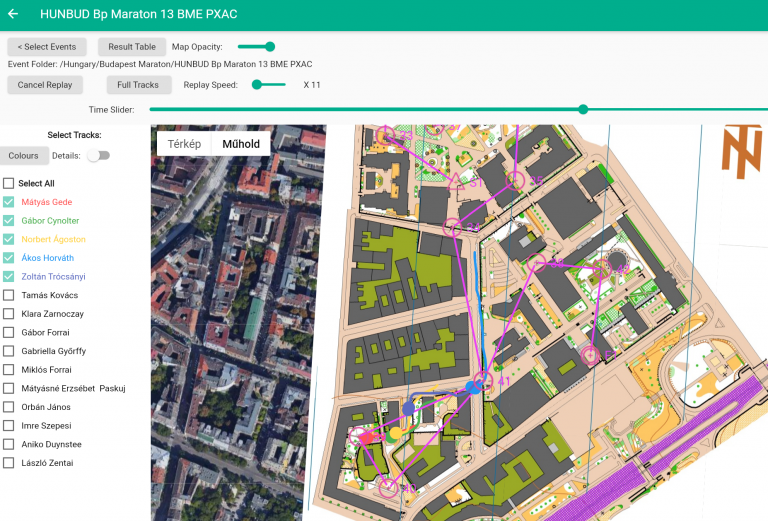Click the red runner marker on map
Viewport: 768px width, 521px height.
click(x=366, y=436)
